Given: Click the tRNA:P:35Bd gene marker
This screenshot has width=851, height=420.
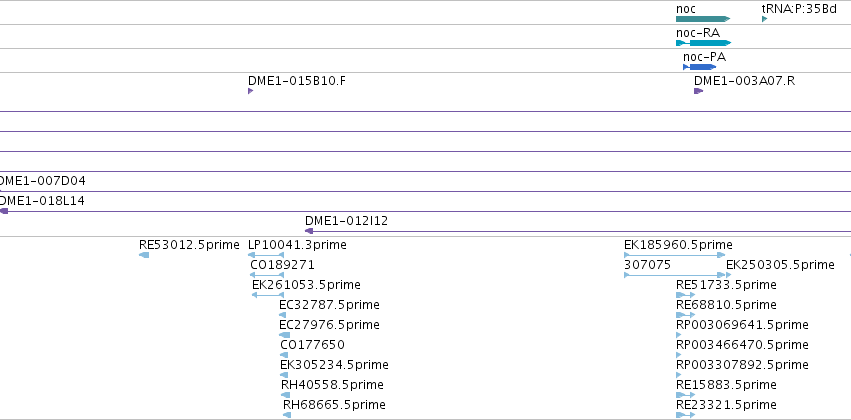Looking at the screenshot, I should pos(765,19).
